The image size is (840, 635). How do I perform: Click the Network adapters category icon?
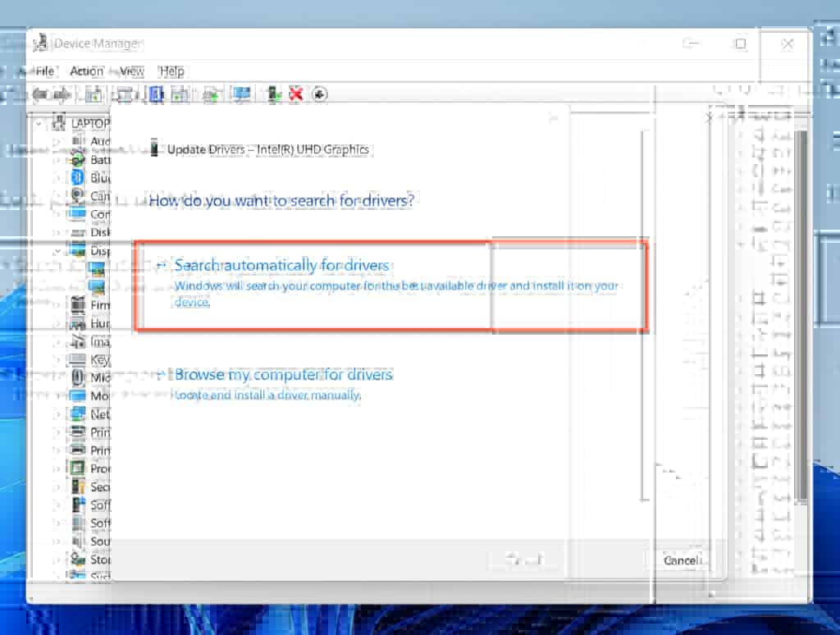point(78,414)
